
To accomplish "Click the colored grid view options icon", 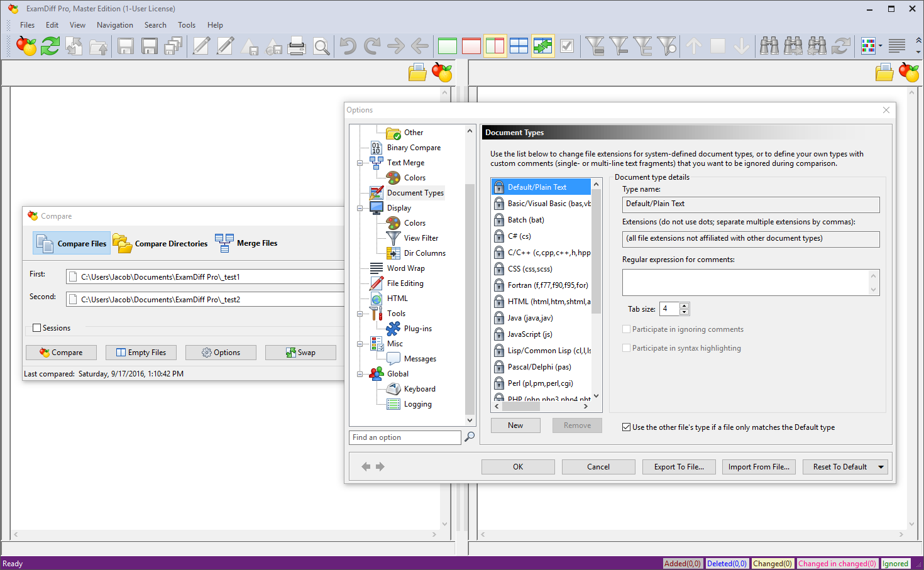I will click(869, 46).
